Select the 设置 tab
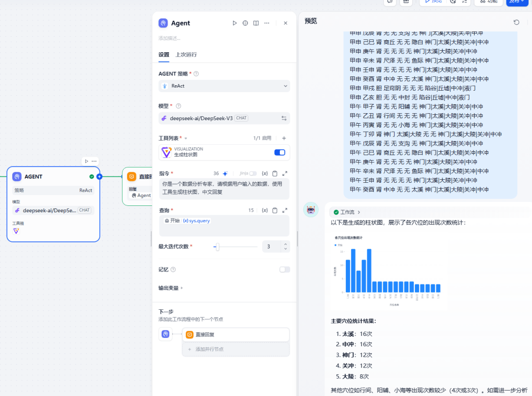 pyautogui.click(x=164, y=55)
